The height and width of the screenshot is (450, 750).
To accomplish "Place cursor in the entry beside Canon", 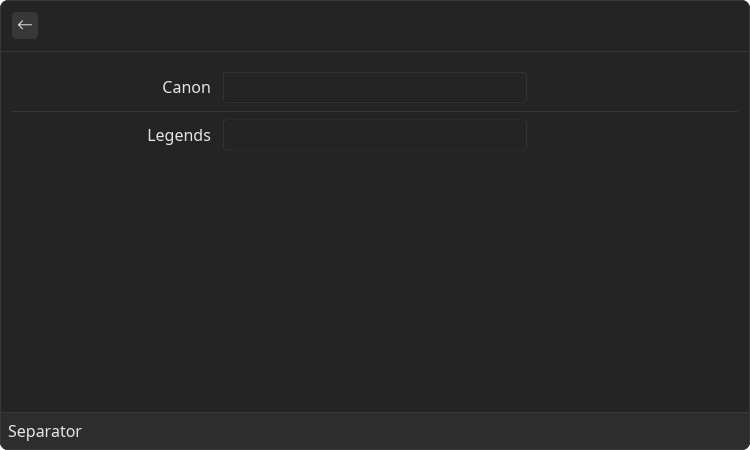I will tap(375, 87).
